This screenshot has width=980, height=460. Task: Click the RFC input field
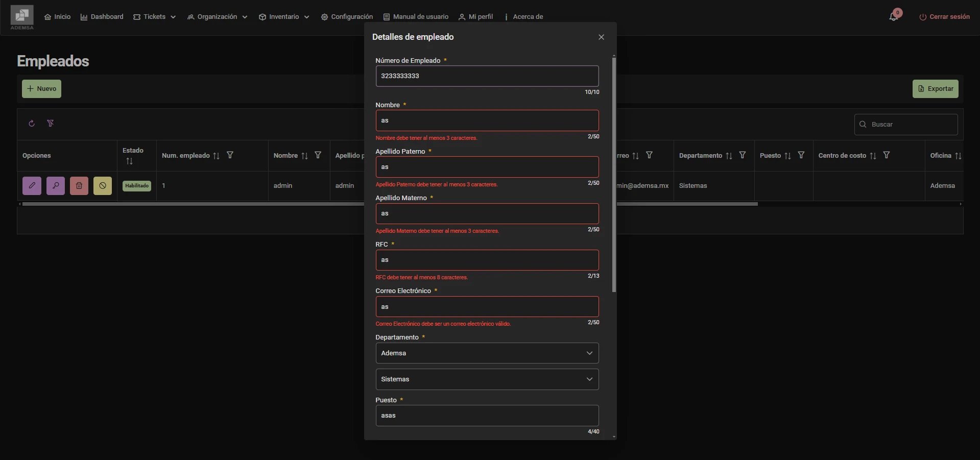coord(487,260)
